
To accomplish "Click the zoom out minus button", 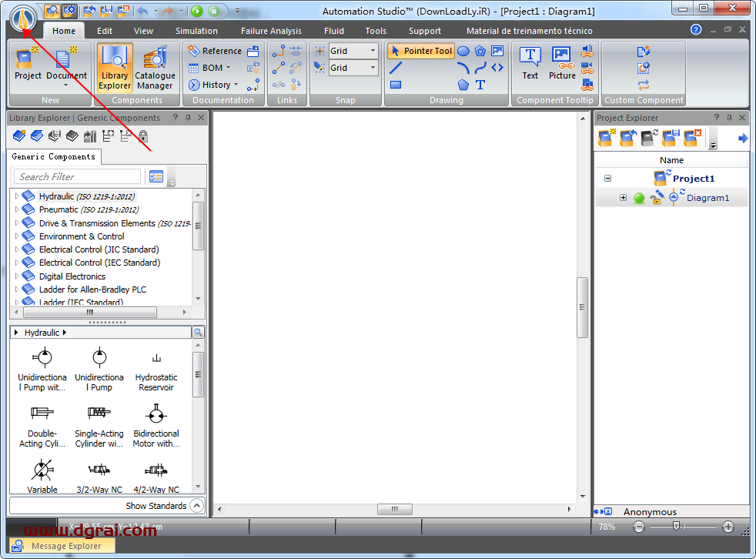I will tap(639, 527).
